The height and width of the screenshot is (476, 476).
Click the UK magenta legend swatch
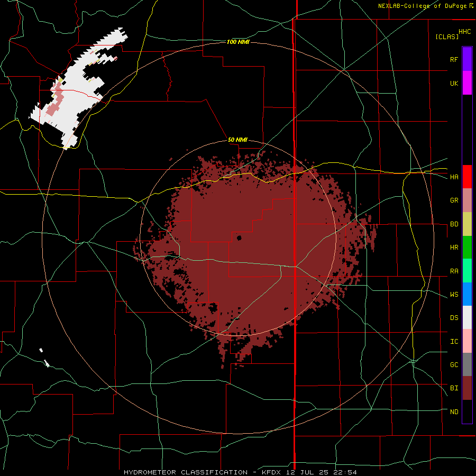(467, 83)
